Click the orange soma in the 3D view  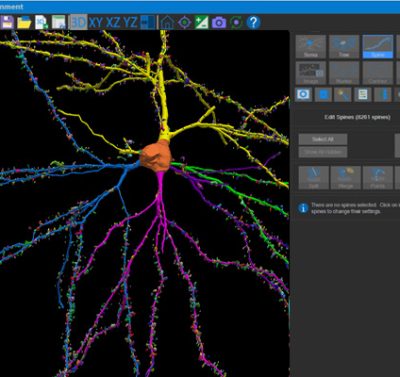[x=156, y=156]
